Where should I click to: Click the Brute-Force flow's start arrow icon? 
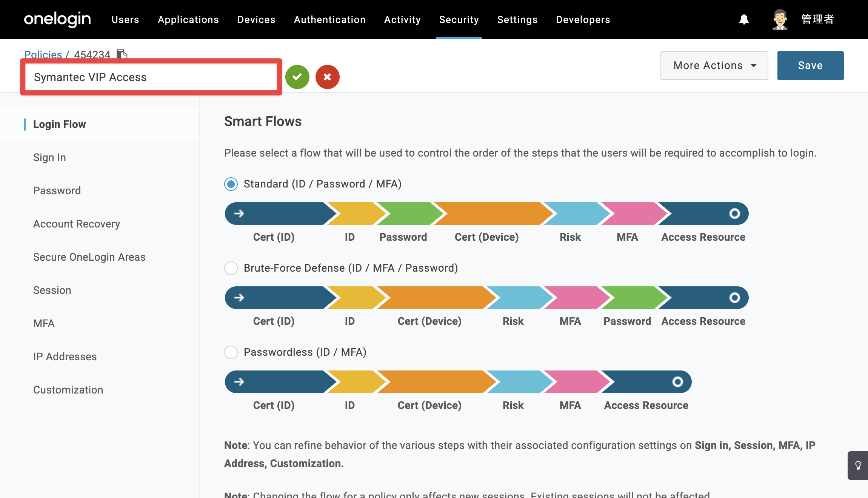point(239,298)
